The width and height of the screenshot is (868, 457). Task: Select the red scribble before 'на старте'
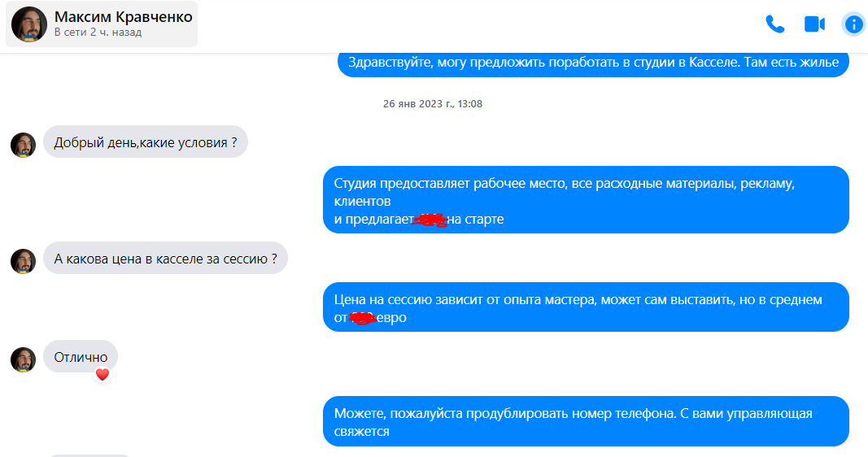430,220
